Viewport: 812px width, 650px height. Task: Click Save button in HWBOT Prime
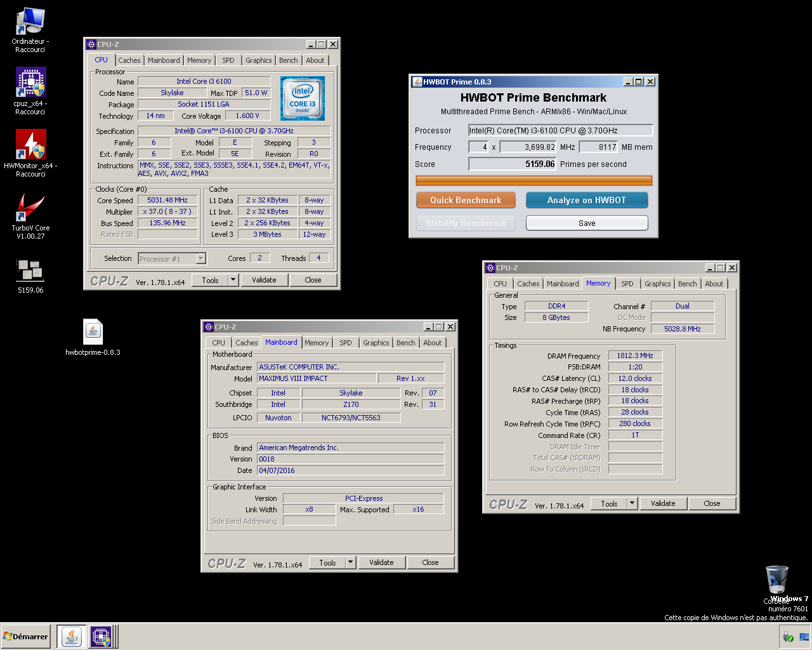pyautogui.click(x=587, y=223)
